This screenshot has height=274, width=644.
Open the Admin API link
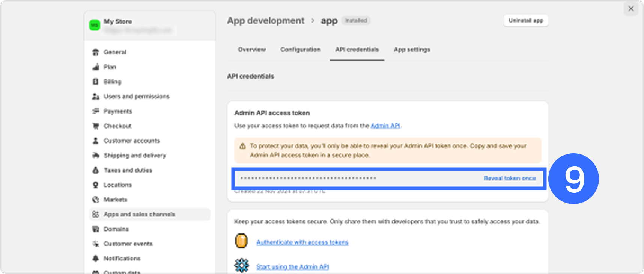pyautogui.click(x=385, y=126)
